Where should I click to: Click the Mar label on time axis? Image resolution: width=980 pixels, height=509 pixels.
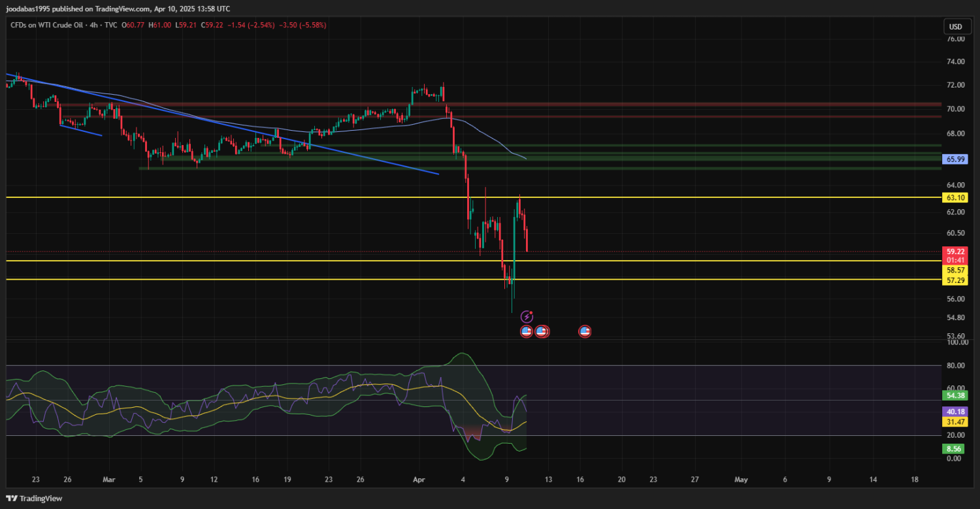(x=108, y=479)
